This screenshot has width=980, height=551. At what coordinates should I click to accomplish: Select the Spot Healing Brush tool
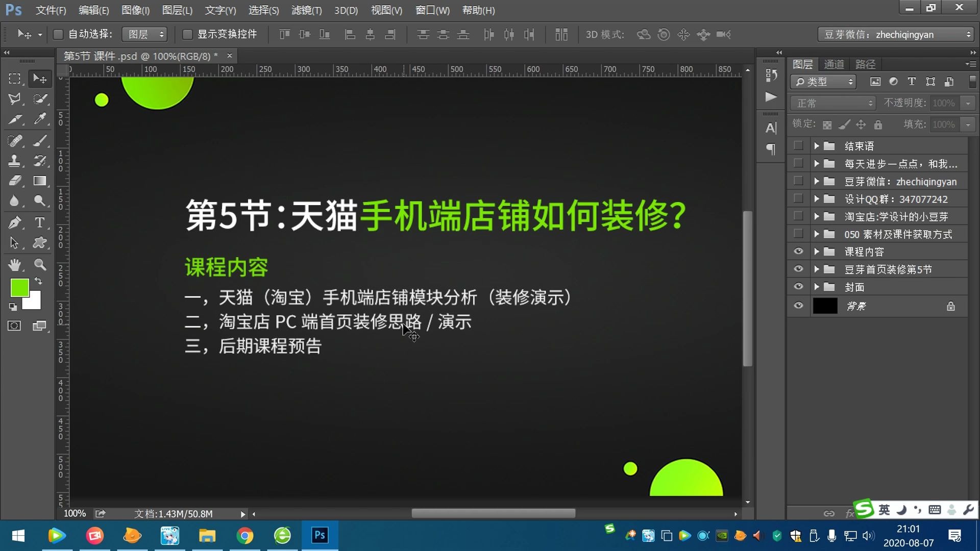pos(14,140)
